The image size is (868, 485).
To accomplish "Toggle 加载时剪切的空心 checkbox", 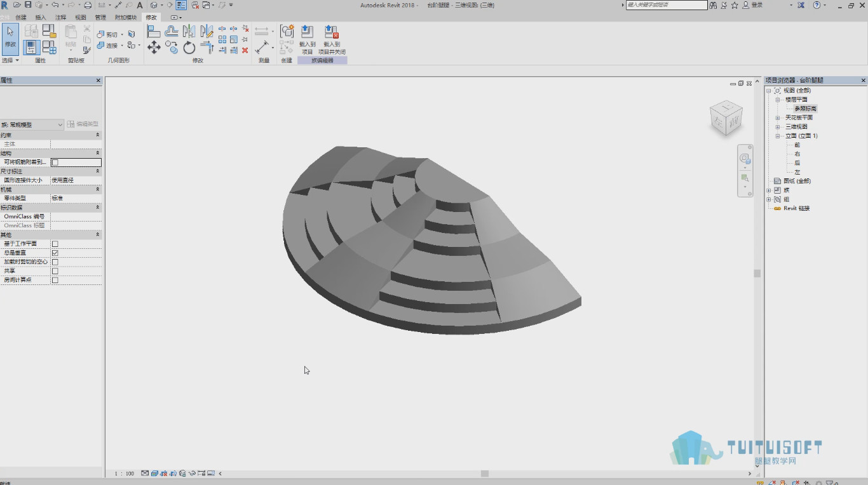I will click(x=55, y=262).
